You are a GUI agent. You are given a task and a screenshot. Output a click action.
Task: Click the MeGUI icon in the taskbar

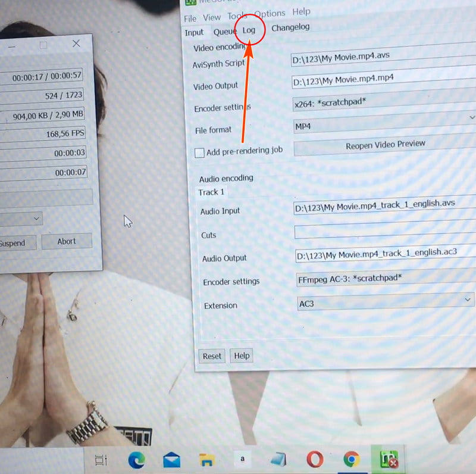point(389,459)
